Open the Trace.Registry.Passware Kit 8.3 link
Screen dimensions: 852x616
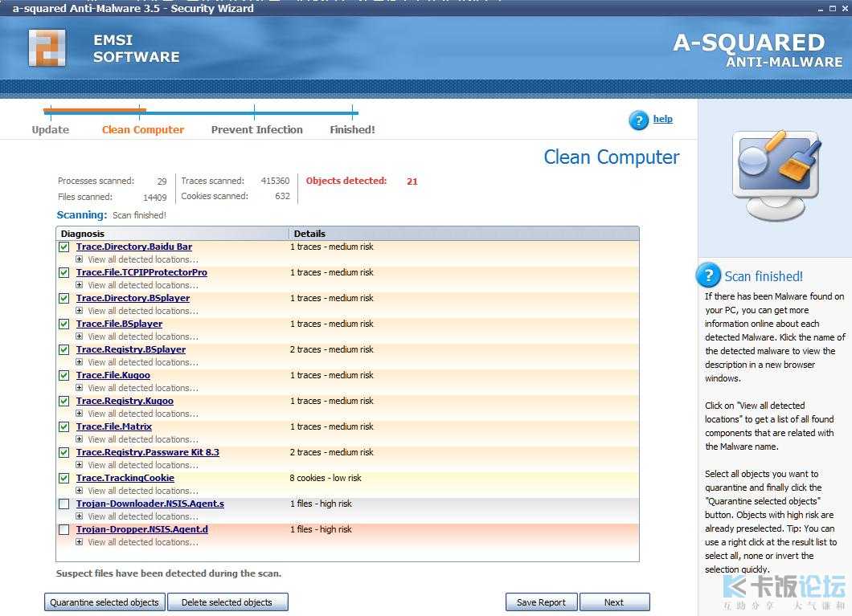pyautogui.click(x=147, y=452)
